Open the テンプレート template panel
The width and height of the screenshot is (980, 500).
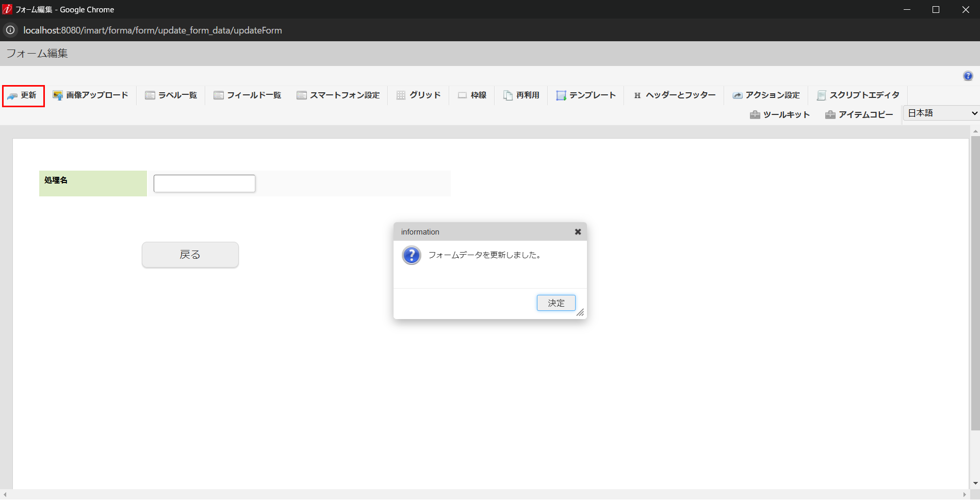click(586, 95)
